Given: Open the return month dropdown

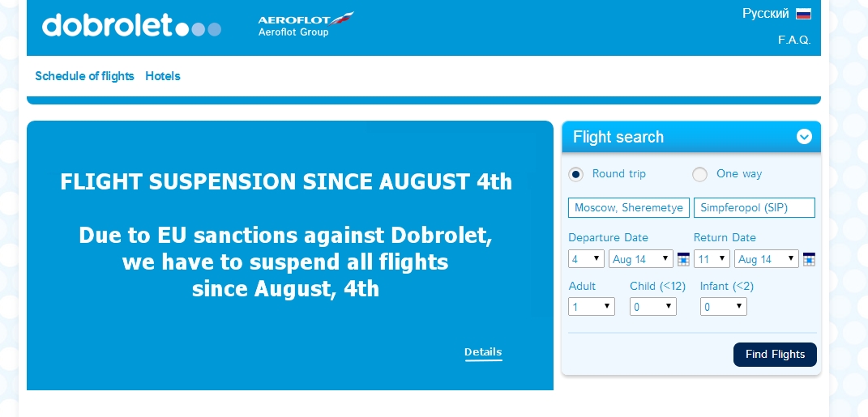Looking at the screenshot, I should (766, 259).
